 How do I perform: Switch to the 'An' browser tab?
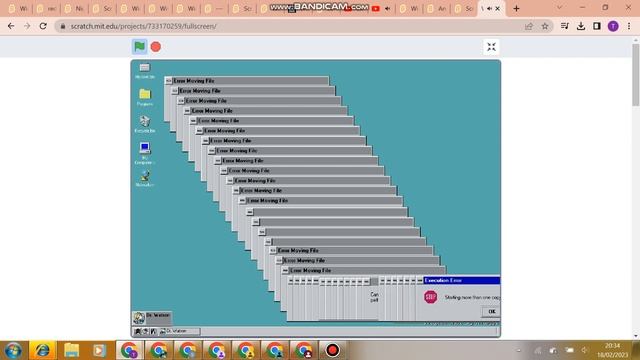(x=436, y=9)
